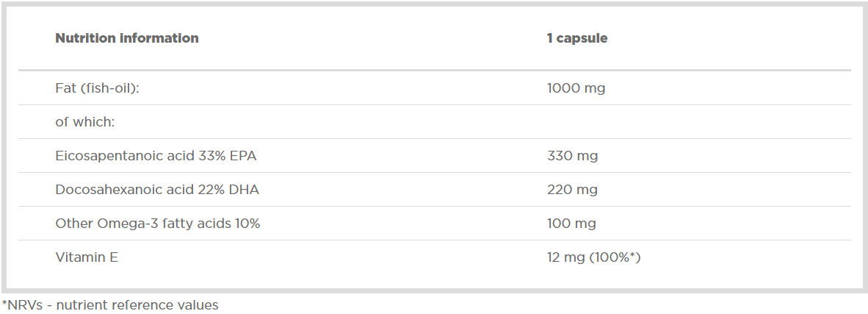Screen dimensions: 868x314
Task: Click the Nutrition information header
Action: point(127,38)
